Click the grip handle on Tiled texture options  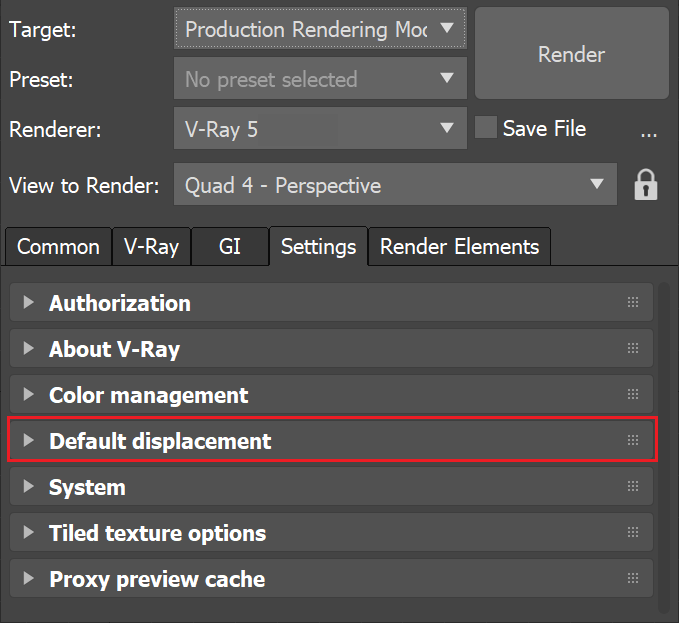[x=632, y=533]
